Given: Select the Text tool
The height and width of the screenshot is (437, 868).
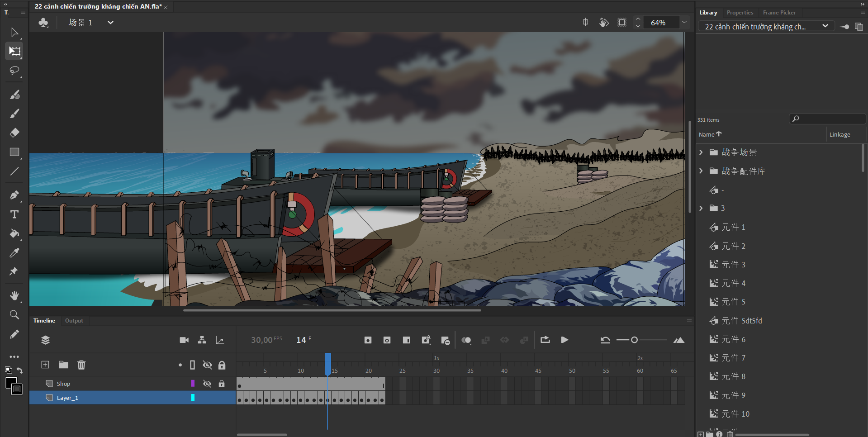Looking at the screenshot, I should pyautogui.click(x=14, y=214).
